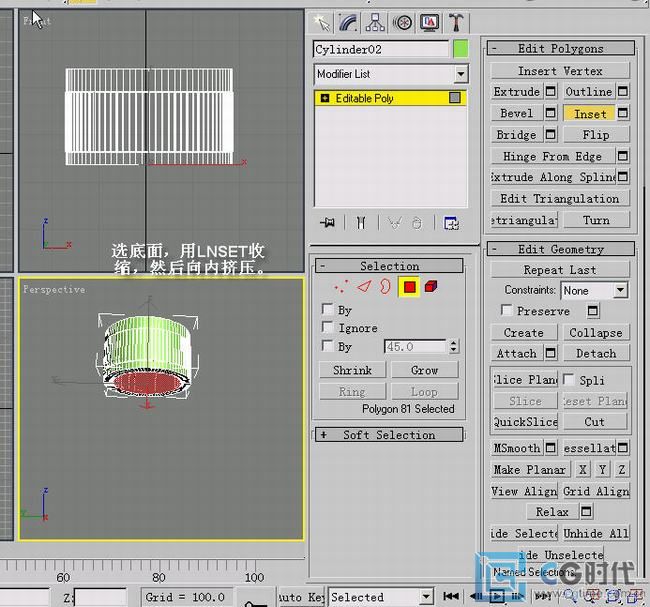Open the Hierarchy panel tab
The width and height of the screenshot is (650, 607).
375,22
